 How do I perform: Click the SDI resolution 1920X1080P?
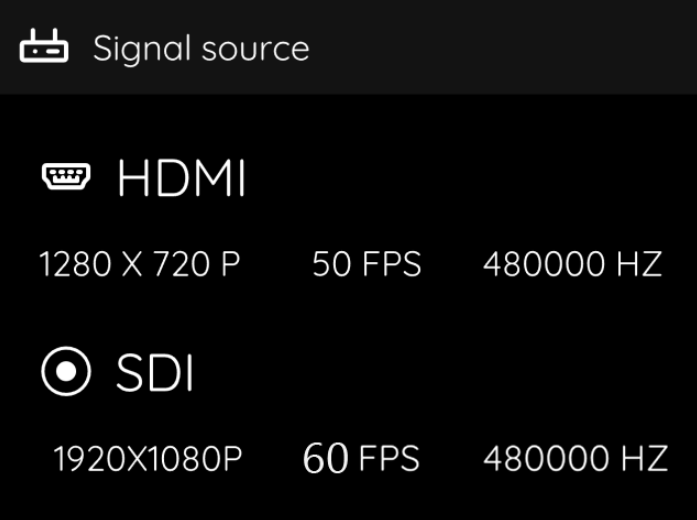tap(148, 459)
